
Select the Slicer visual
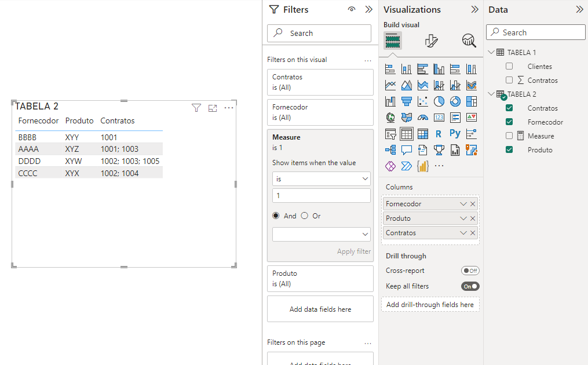390,134
